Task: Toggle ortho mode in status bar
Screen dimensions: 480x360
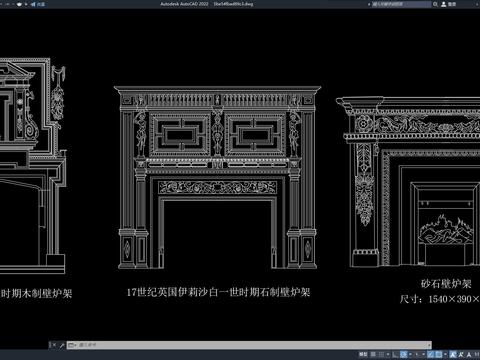Action: [x=394, y=354]
